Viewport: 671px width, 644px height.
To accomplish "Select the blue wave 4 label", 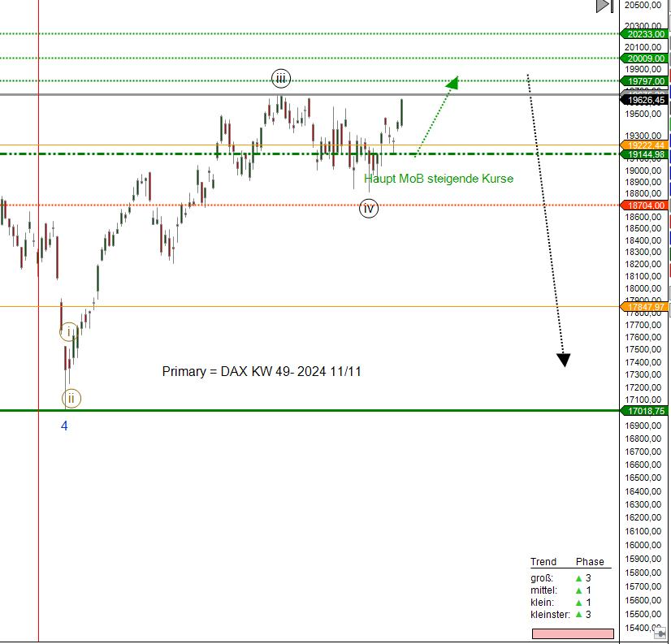I will (x=65, y=426).
